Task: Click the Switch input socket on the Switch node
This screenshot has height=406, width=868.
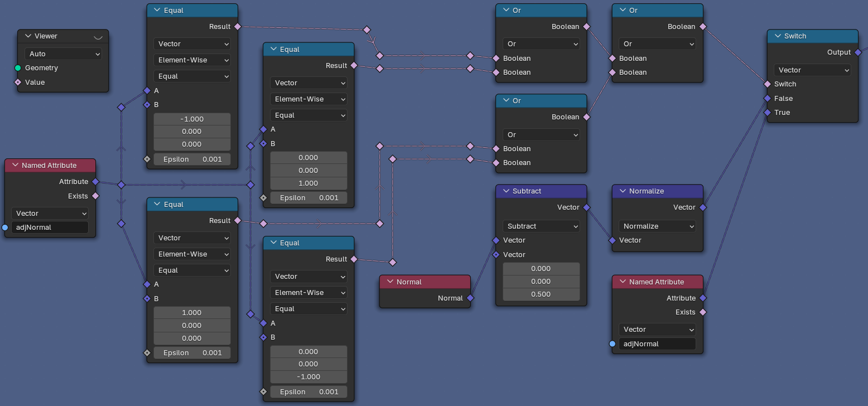Action: tap(766, 84)
